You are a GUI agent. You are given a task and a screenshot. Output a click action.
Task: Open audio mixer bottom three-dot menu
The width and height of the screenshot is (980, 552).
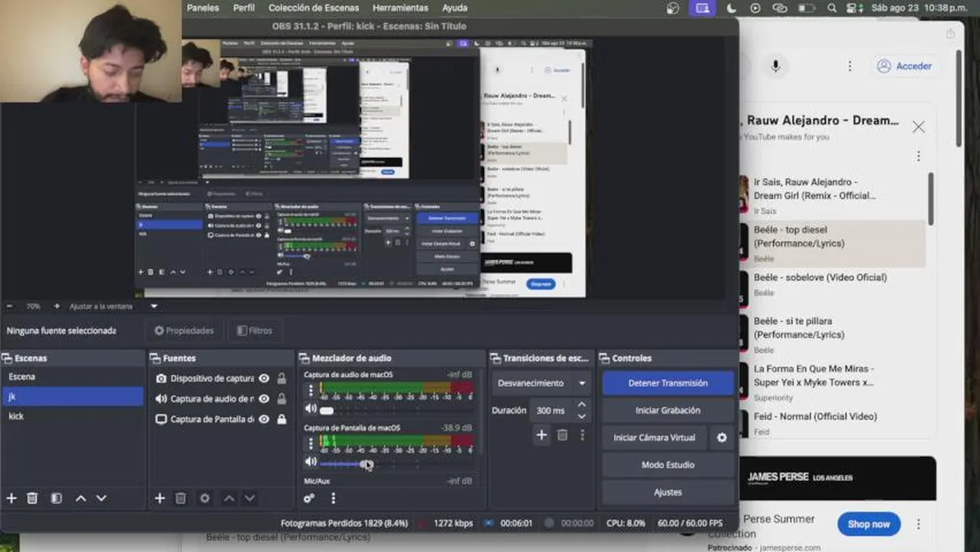click(333, 498)
